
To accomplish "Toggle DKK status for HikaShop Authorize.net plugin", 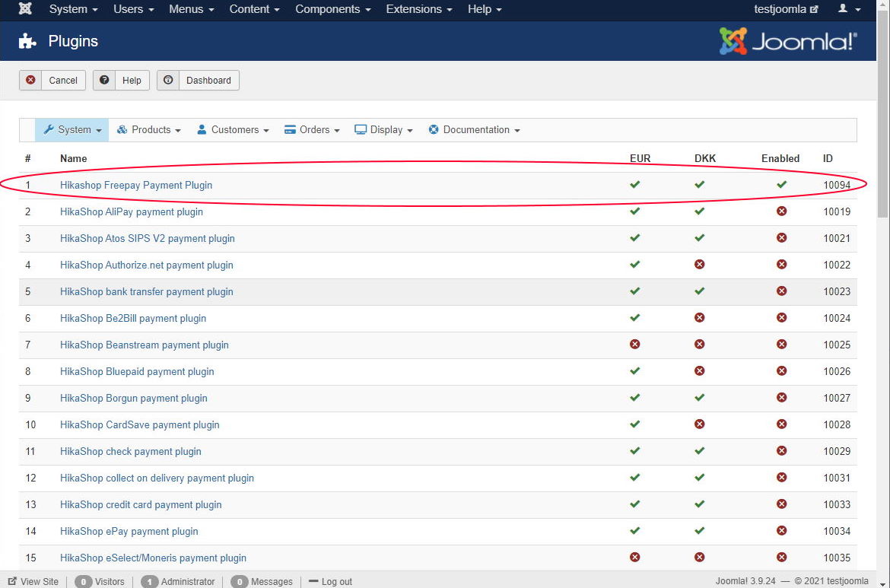I will click(x=699, y=265).
